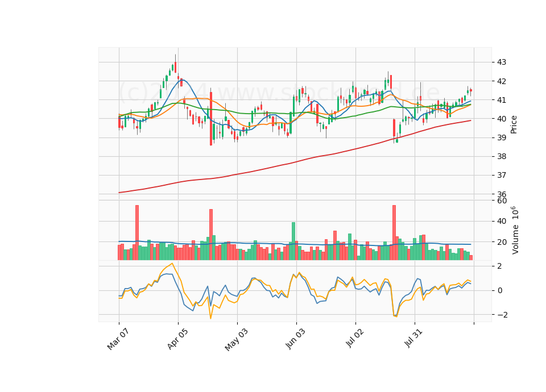
Task: Click the oscillator axis value 0
Action: click(x=500, y=290)
